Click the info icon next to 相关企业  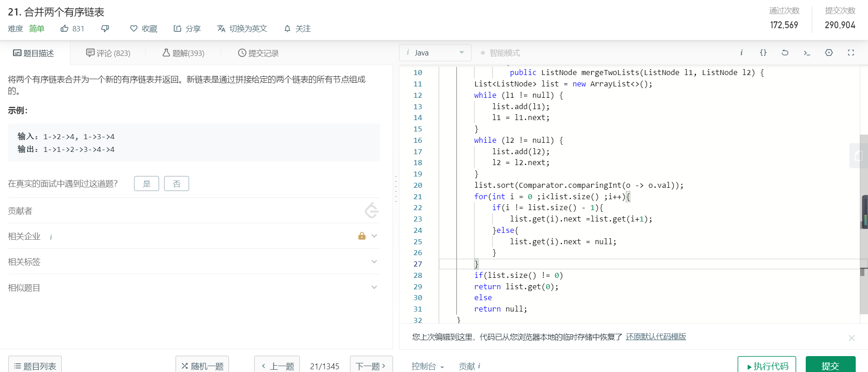(51, 236)
